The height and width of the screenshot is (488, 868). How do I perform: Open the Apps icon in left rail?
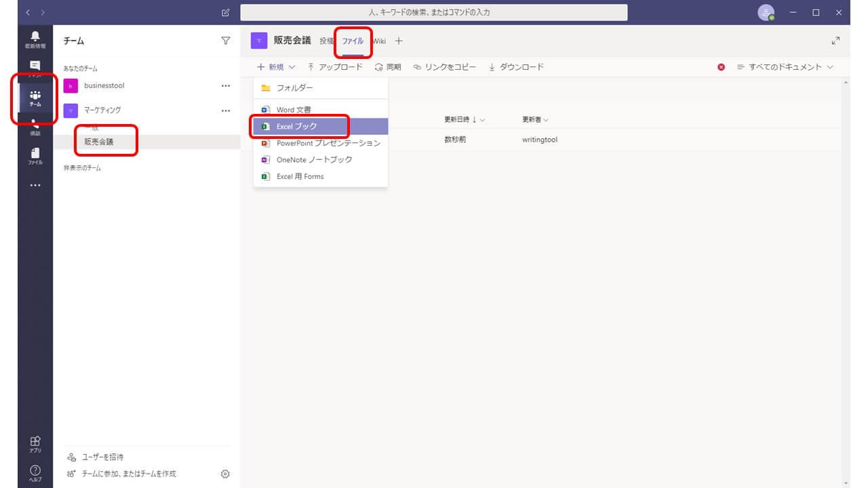[x=35, y=444]
